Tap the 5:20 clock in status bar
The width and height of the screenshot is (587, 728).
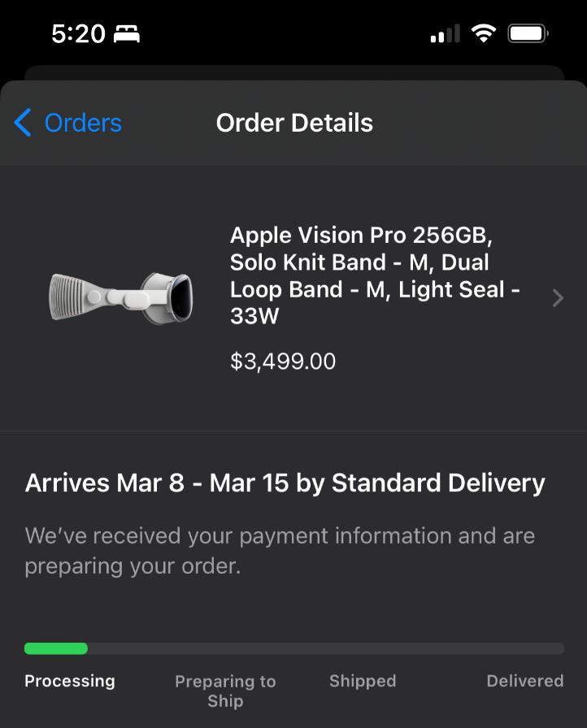tap(78, 33)
